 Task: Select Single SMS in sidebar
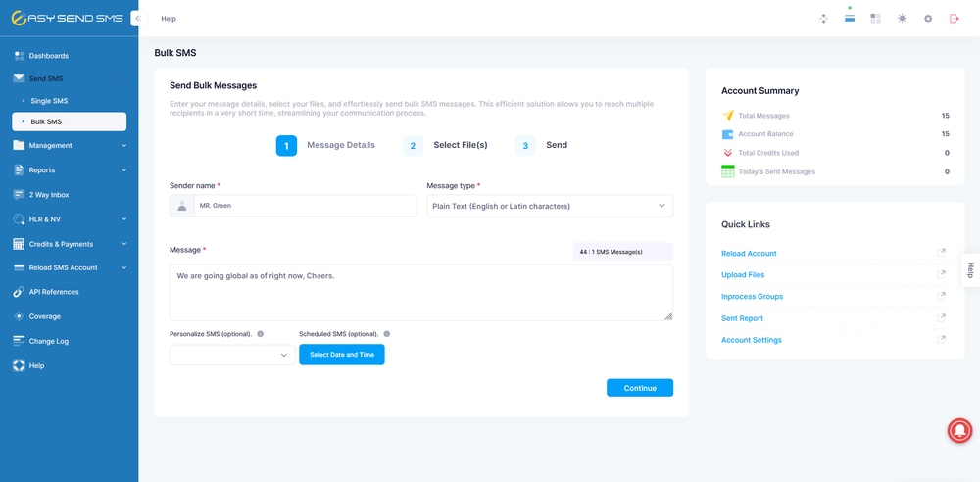pos(49,101)
